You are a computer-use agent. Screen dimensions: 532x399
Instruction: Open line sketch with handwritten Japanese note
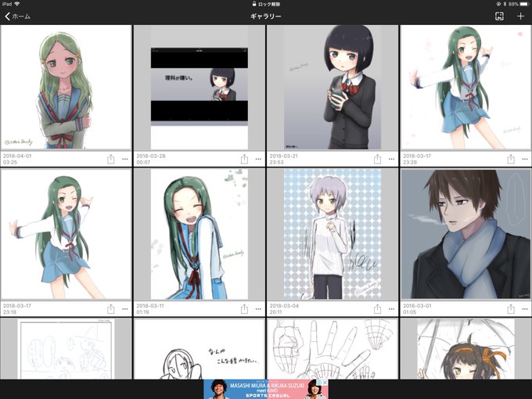click(199, 349)
